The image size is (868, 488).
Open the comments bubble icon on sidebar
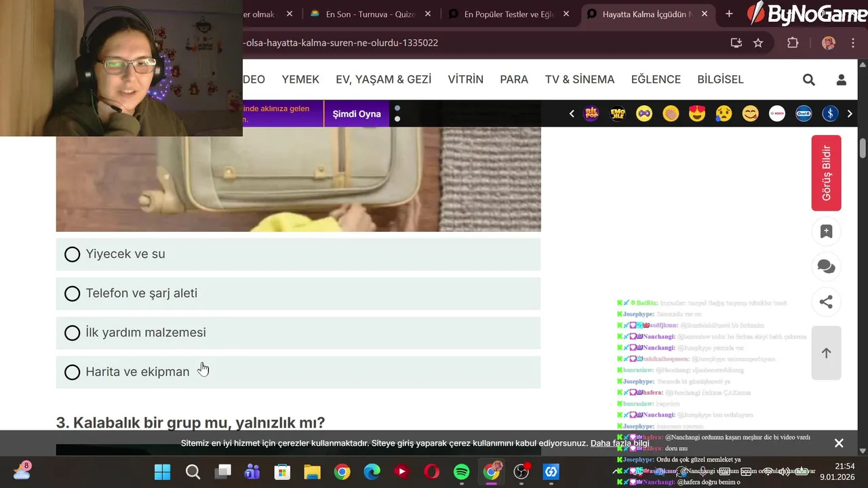826,267
